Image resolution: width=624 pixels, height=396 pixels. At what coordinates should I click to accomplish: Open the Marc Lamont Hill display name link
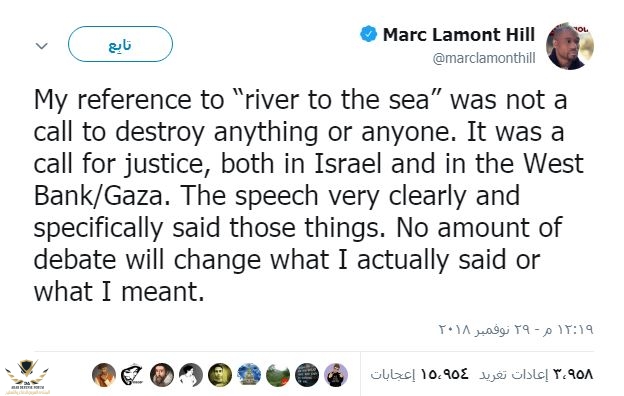click(x=458, y=34)
